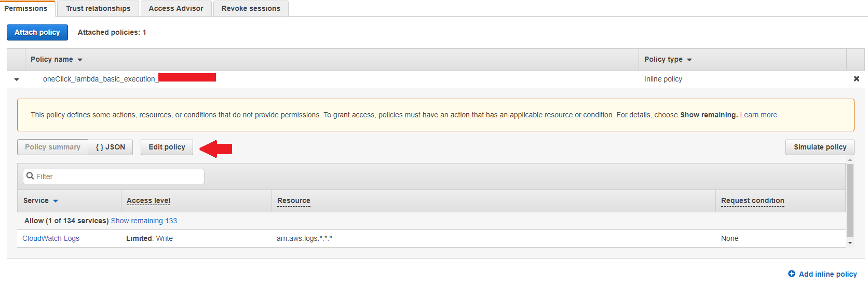Screen dimensions: 868x285
Task: Click the Attach policy button
Action: pyautogui.click(x=37, y=32)
